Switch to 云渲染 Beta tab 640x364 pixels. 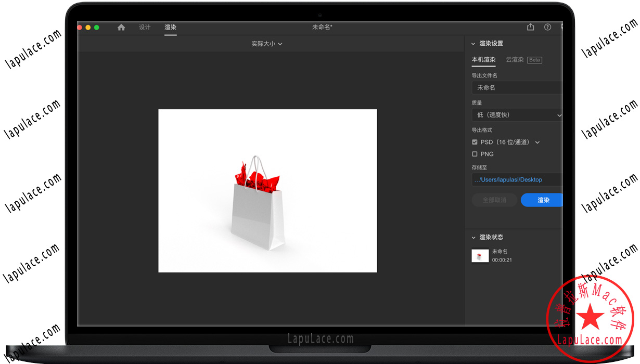515,59
